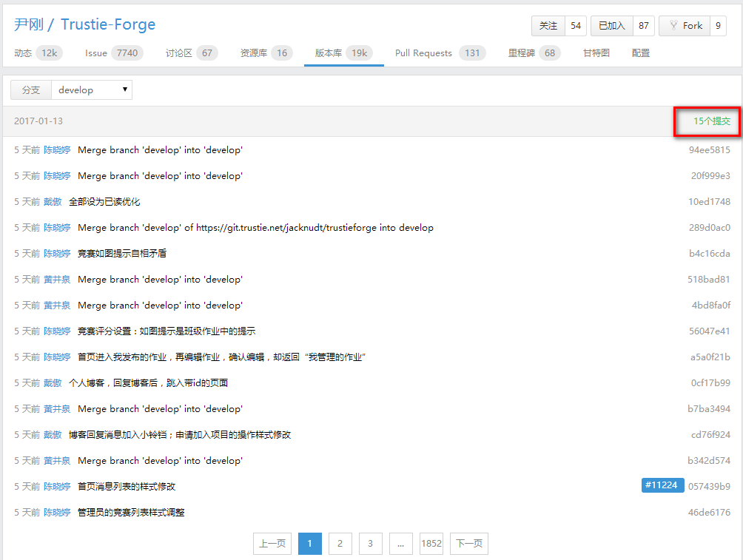Switch to the Issue tab
Image resolution: width=743 pixels, height=560 pixels.
(x=114, y=53)
